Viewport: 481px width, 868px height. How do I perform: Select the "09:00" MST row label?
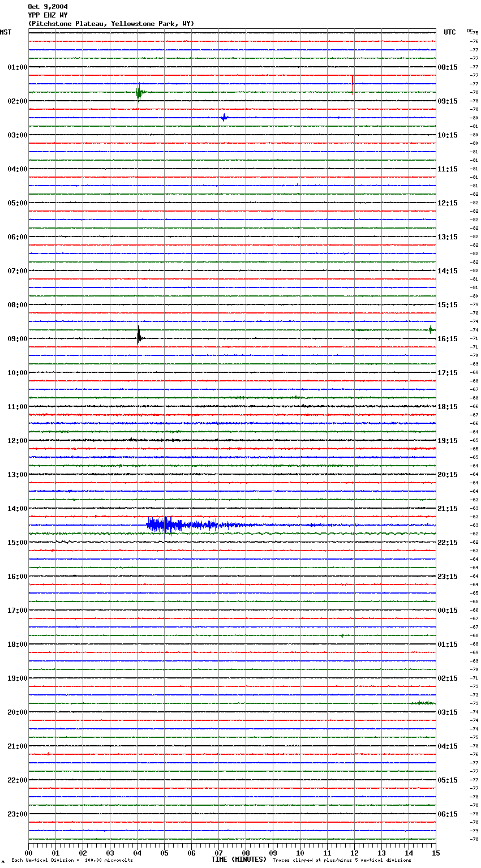pyautogui.click(x=18, y=339)
